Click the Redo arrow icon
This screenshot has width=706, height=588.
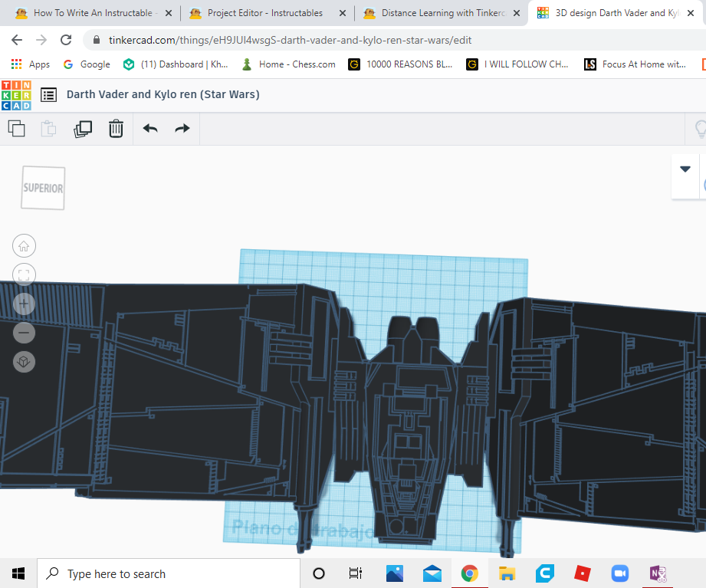(182, 129)
